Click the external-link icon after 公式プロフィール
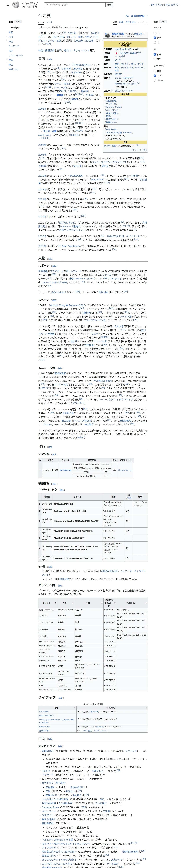This screenshot has height=868, width=186. (132, 91)
